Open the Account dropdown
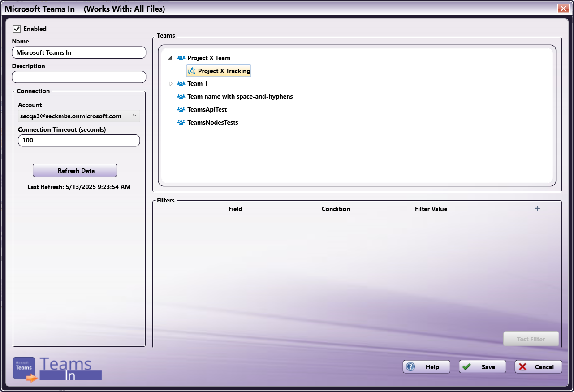 click(79, 116)
